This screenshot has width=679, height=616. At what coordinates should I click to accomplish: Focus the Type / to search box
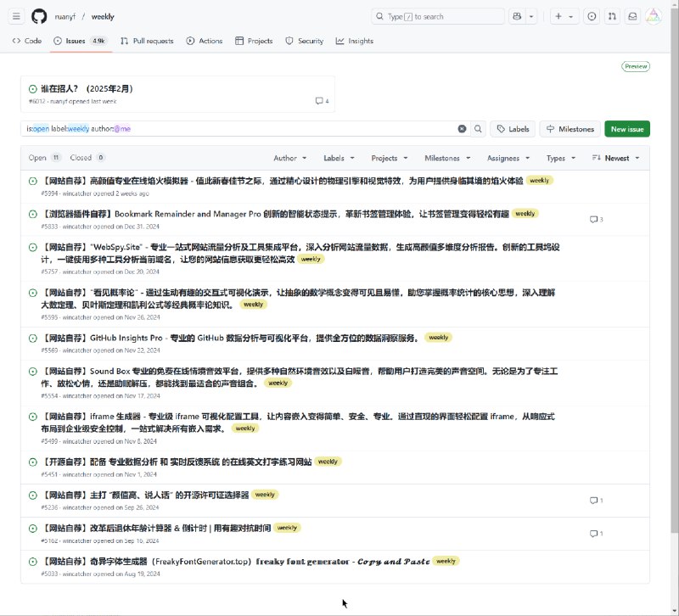[x=437, y=16]
